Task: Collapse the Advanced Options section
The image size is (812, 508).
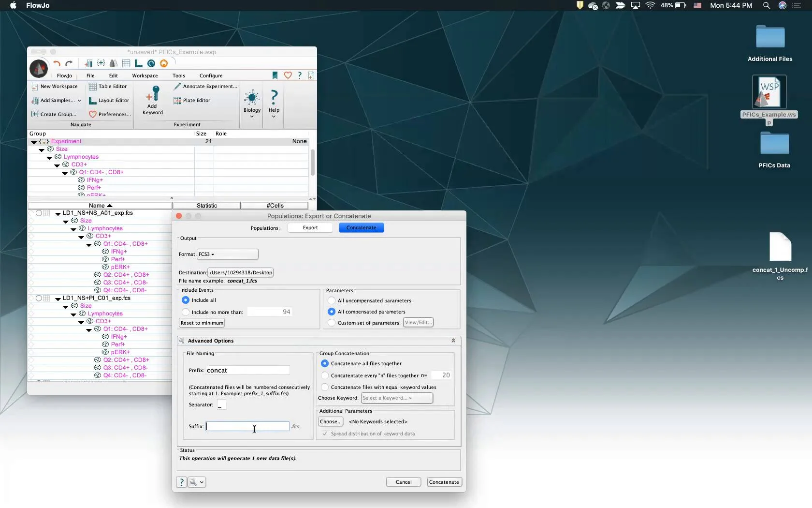Action: 453,341
